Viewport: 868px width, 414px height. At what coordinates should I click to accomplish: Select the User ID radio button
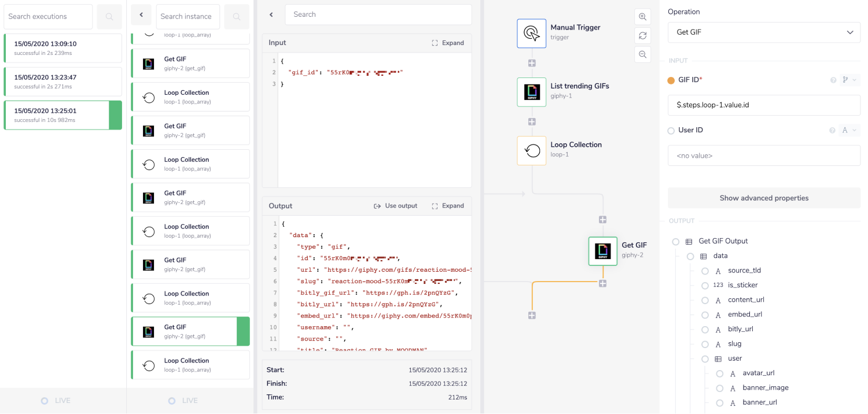pyautogui.click(x=671, y=130)
